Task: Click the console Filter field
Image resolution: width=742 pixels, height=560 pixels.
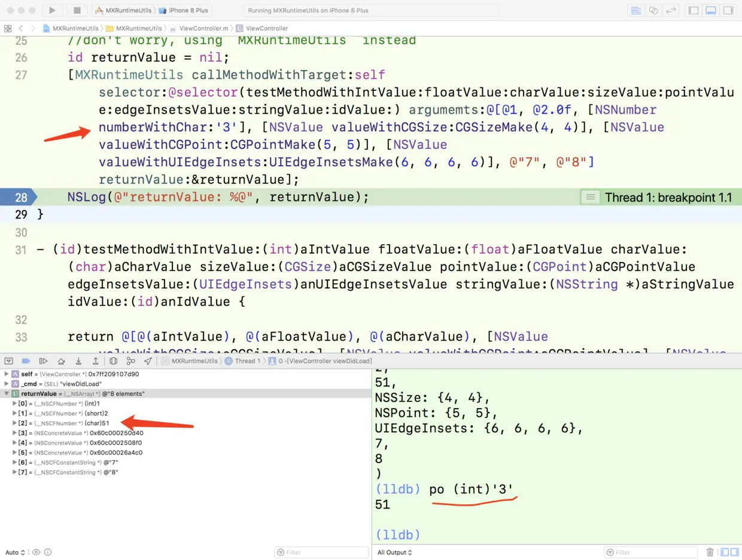Action: pos(652,552)
